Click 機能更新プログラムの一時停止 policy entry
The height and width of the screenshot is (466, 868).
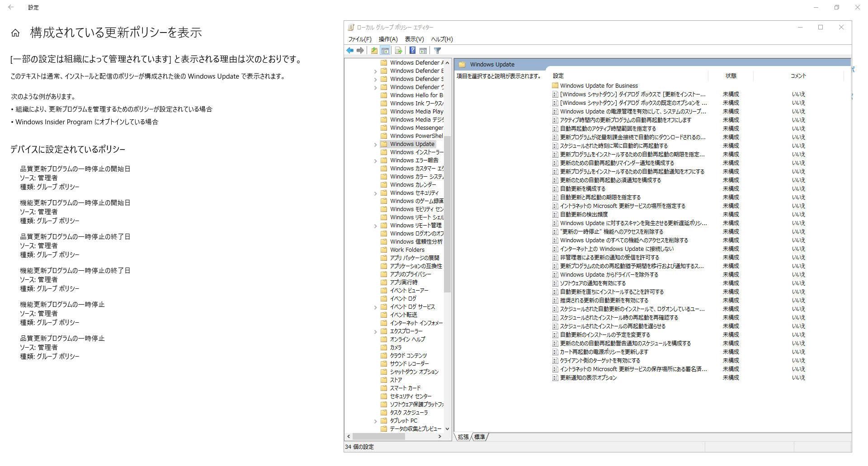pos(62,304)
